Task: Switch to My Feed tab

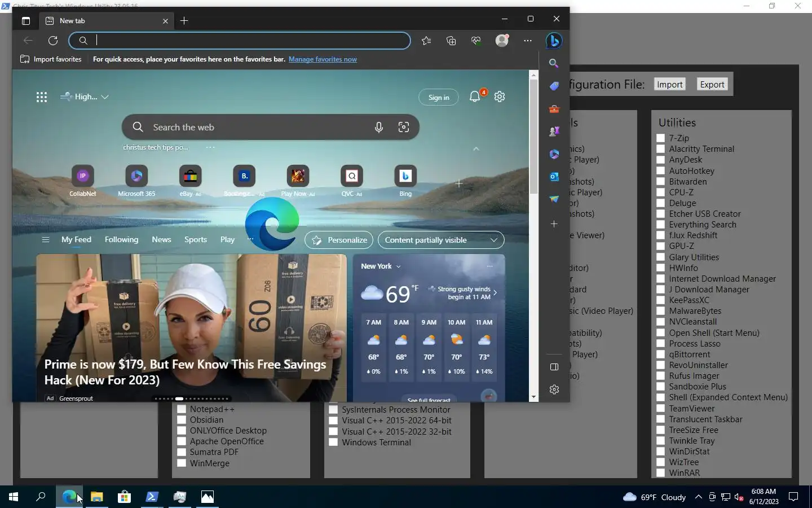Action: tap(76, 240)
